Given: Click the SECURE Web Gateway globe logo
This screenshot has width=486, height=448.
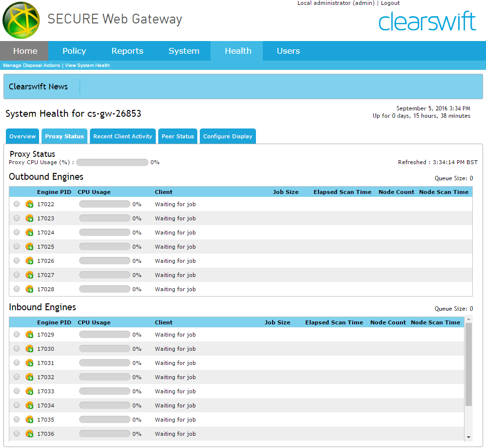Looking at the screenshot, I should (x=21, y=20).
